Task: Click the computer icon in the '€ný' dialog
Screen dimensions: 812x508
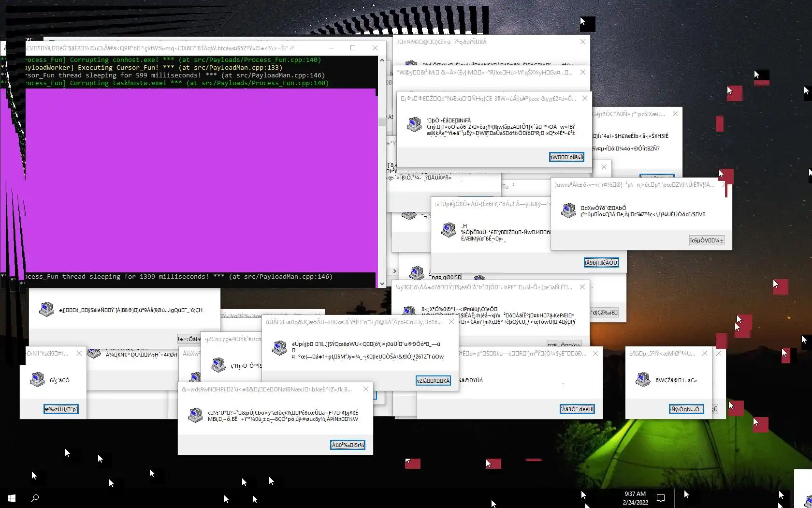Action: 414,125
